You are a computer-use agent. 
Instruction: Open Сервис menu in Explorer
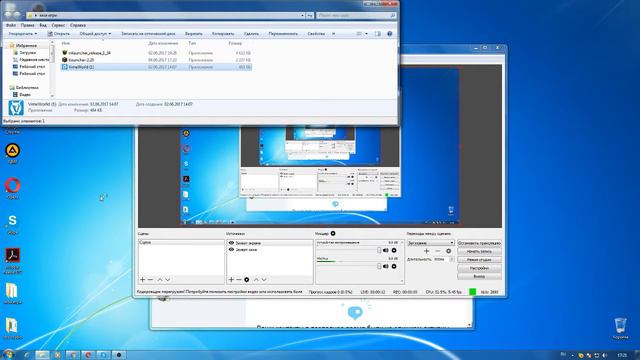(58, 25)
